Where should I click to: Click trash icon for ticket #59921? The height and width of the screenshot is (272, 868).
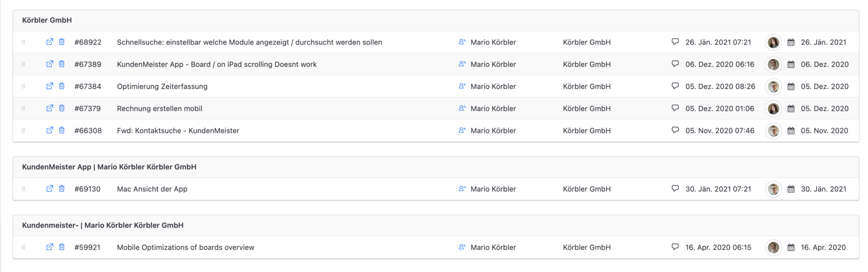click(x=62, y=247)
